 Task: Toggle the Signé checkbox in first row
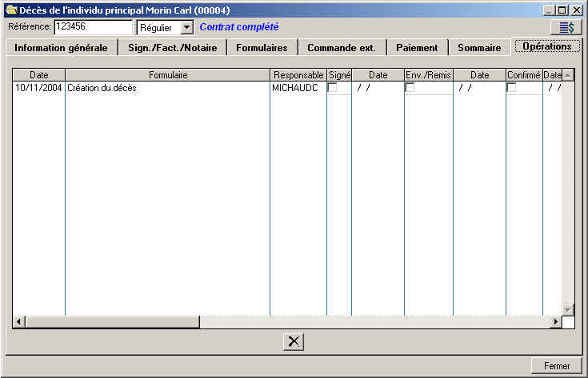[332, 88]
